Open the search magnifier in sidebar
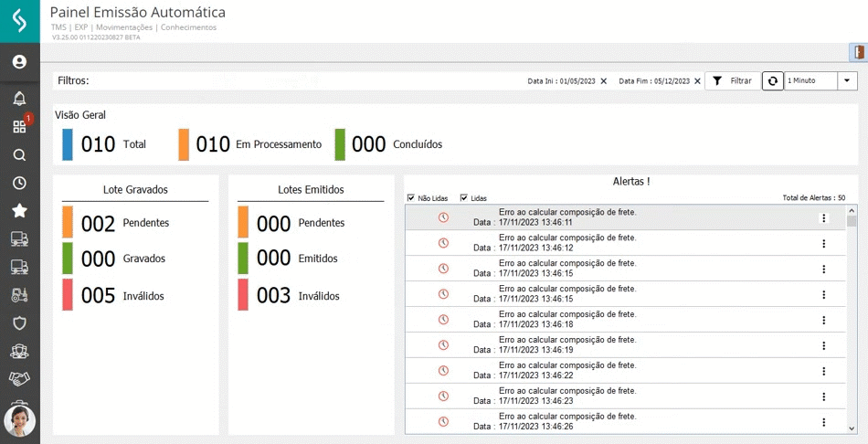868x444 pixels. click(x=19, y=155)
